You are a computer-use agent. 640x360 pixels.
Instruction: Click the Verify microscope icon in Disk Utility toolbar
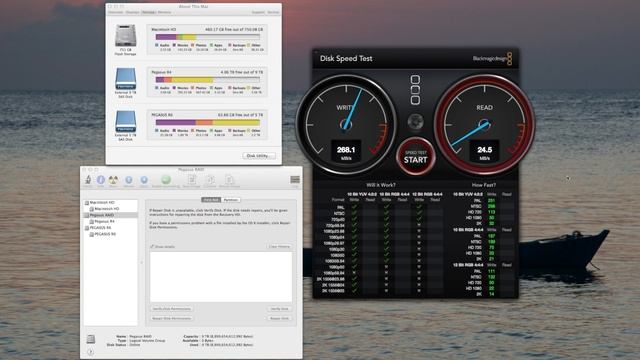coord(88,180)
